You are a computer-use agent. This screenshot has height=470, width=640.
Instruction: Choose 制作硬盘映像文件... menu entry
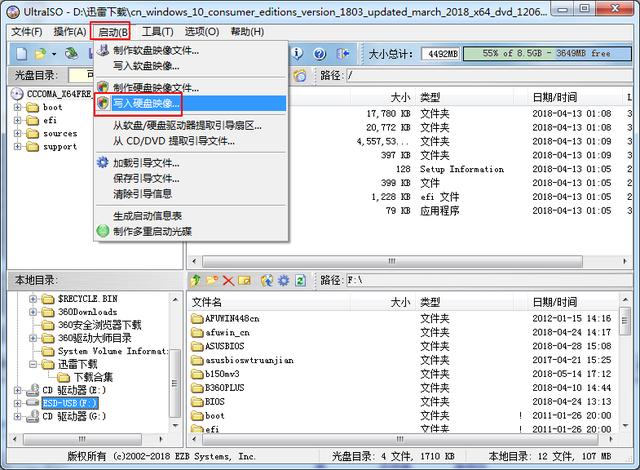pyautogui.click(x=191, y=88)
